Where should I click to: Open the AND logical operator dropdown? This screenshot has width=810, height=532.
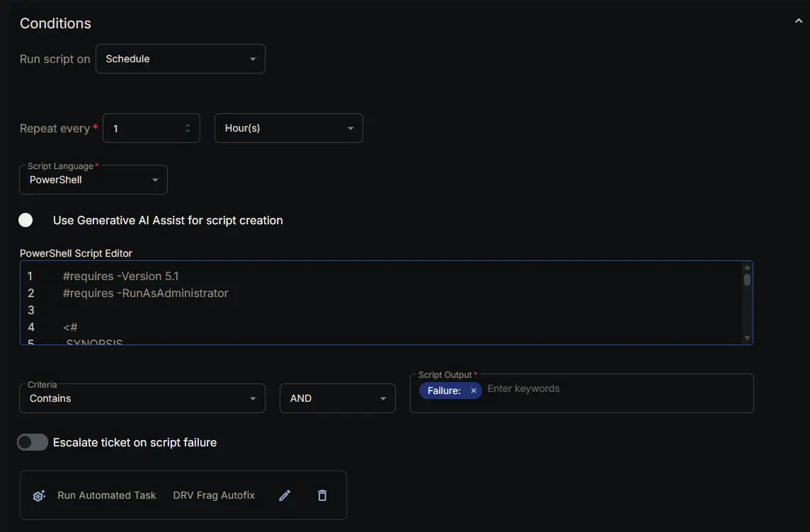(338, 398)
